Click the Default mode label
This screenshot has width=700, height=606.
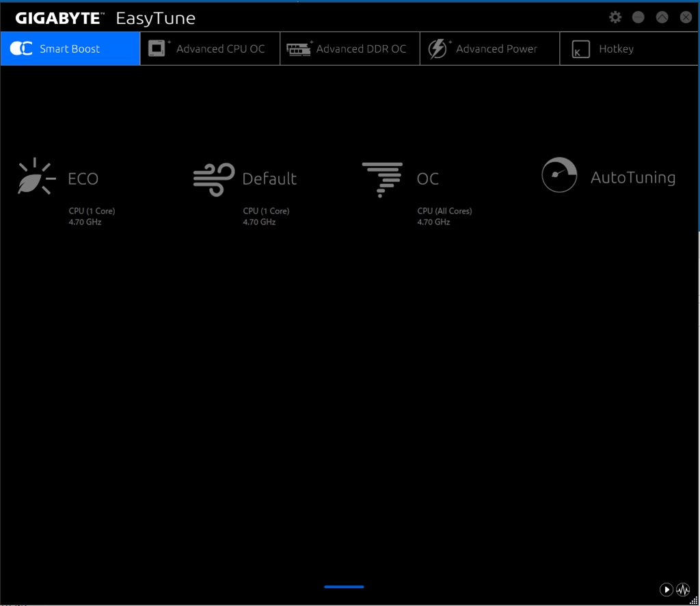point(269,179)
